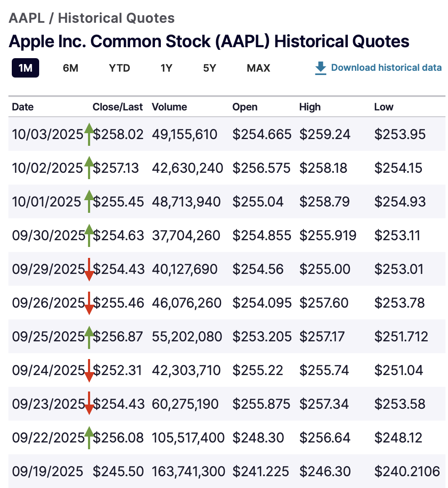Viewport: 448px width, 488px height.
Task: Click green up arrow for 10/02/2025
Action: coord(89,168)
